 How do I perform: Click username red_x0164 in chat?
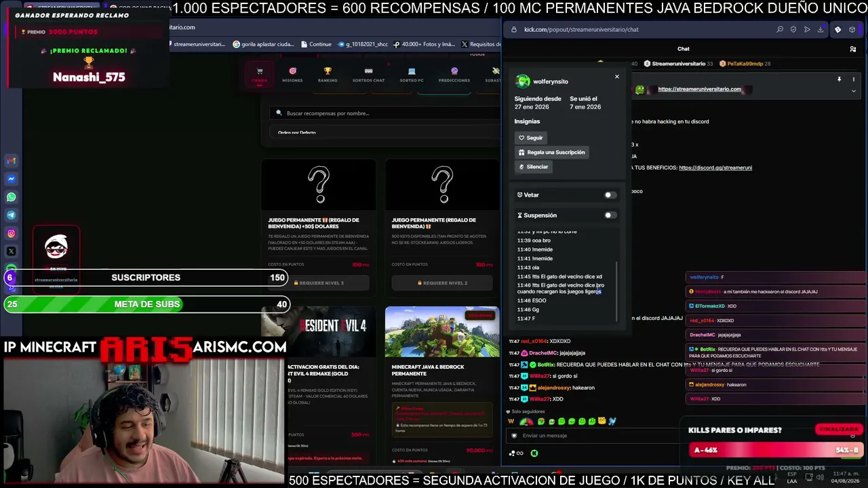(x=534, y=342)
